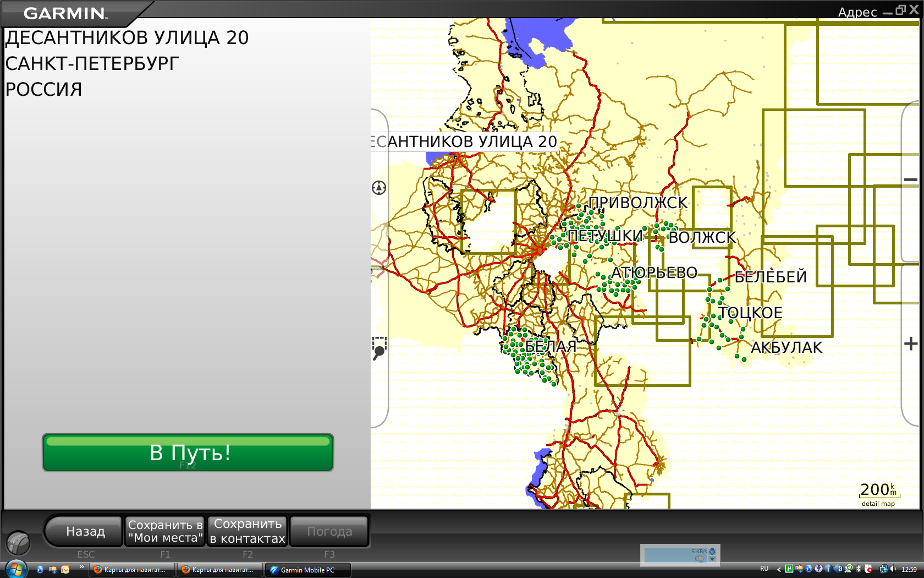Click the ДЕСАНТНИКОВ УЛИЦА 20 map label
924x578 pixels.
[x=464, y=141]
